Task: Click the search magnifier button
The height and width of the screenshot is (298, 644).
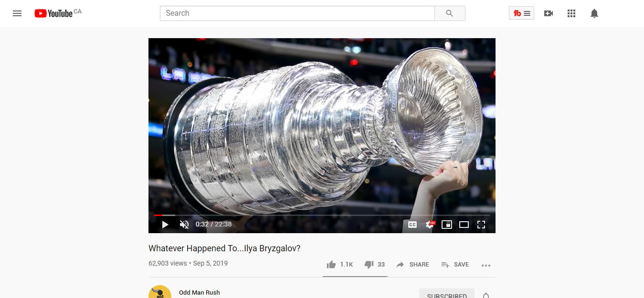Action: (450, 13)
